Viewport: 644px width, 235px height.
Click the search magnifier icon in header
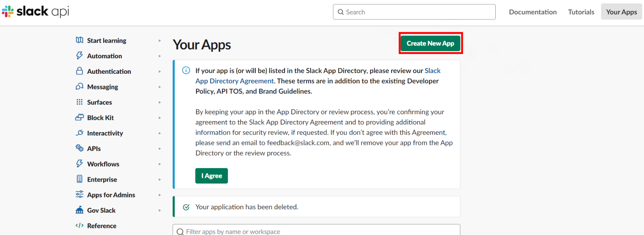341,12
